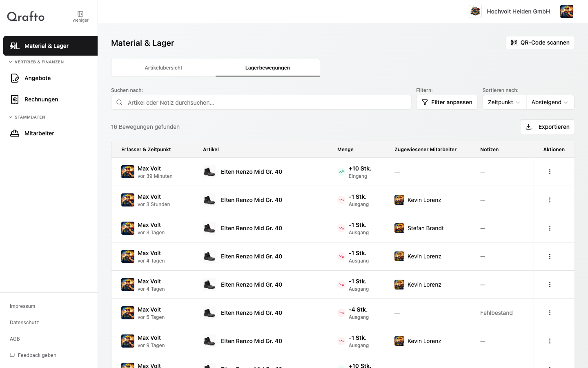The image size is (588, 368).
Task: Go to Rechnungen in the sidebar
Action: pos(41,99)
